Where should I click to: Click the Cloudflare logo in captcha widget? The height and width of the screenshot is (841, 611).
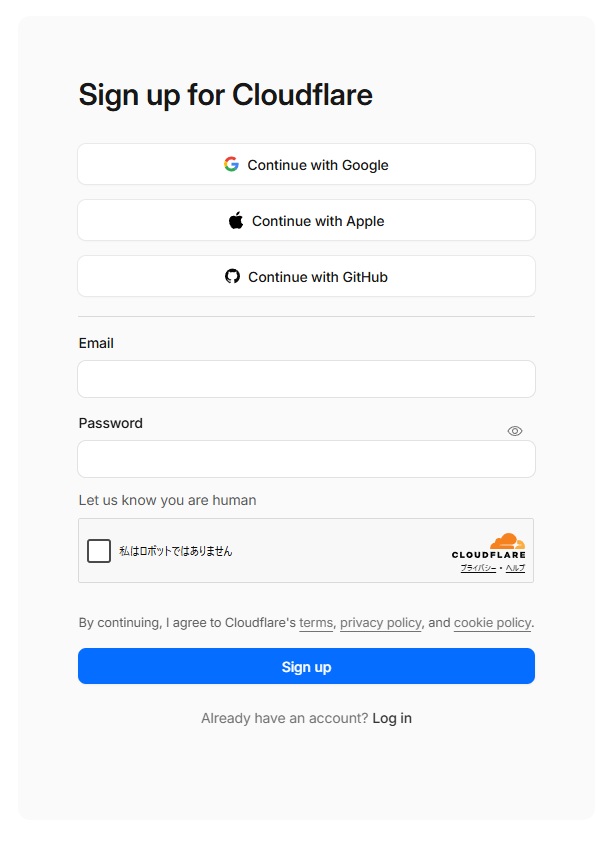pyautogui.click(x=489, y=546)
